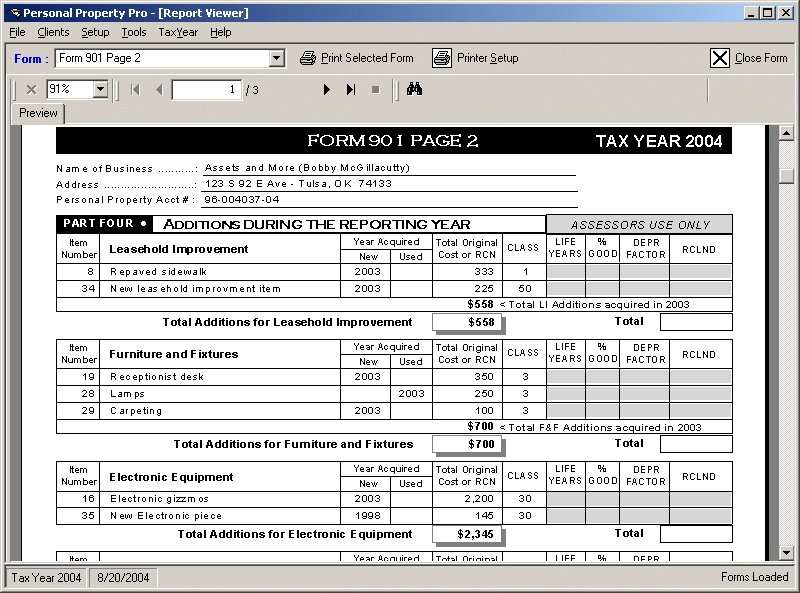Click the 333 cost value for Repaved sidewalk

pyautogui.click(x=484, y=271)
